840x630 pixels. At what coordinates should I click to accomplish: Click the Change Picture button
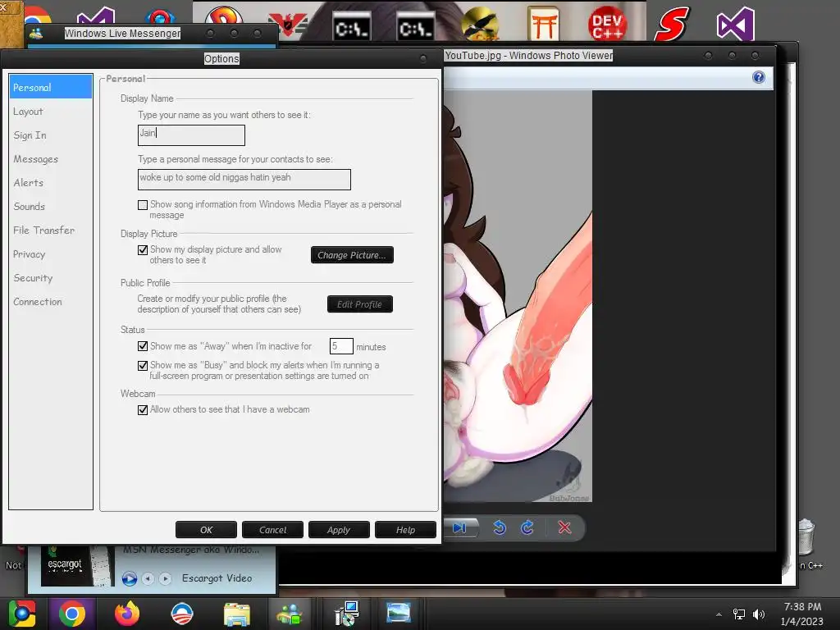tap(352, 255)
